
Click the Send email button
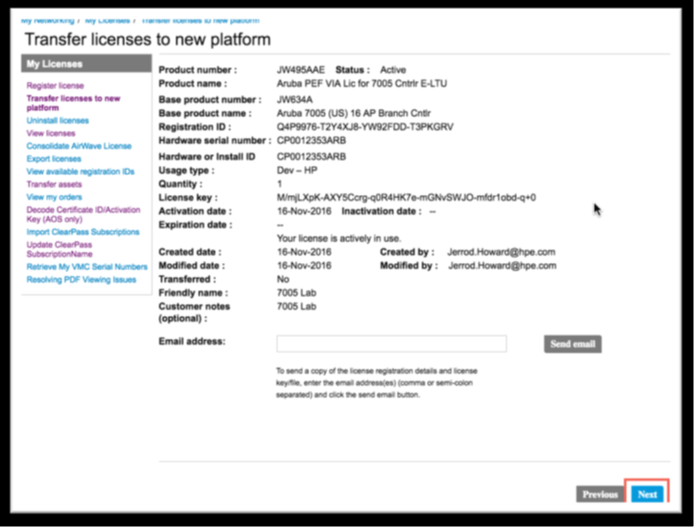572,344
